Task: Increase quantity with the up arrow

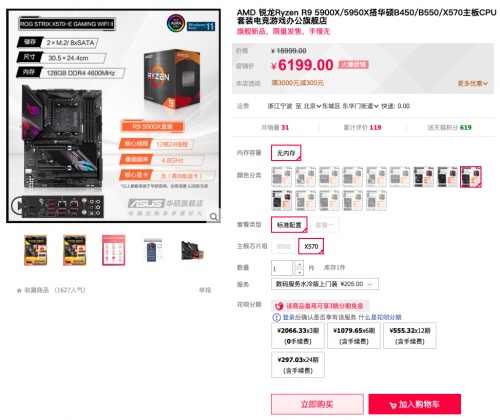Action: [299, 264]
